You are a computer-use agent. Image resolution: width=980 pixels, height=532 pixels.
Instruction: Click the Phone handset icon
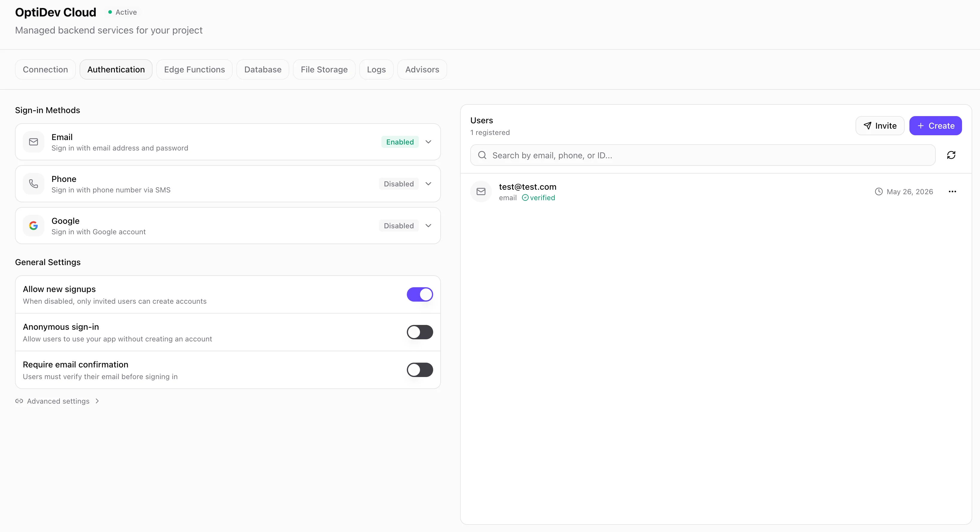34,184
